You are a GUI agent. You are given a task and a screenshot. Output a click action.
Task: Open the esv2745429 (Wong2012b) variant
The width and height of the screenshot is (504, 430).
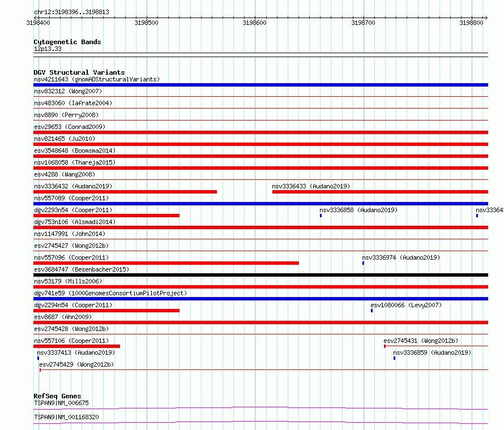point(76,364)
